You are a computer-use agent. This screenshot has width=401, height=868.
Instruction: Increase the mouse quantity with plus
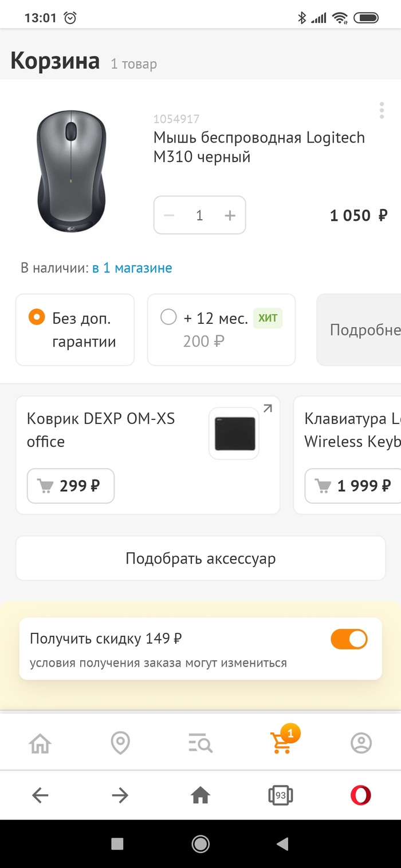pos(230,215)
